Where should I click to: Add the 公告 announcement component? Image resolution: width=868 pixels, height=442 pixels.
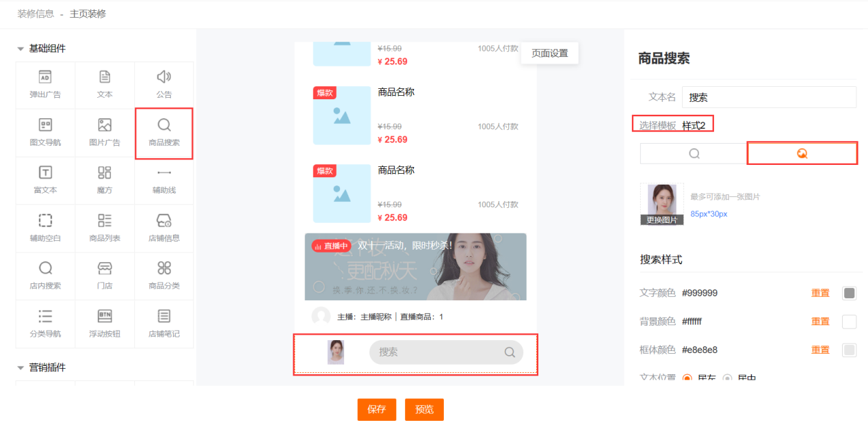coord(163,85)
